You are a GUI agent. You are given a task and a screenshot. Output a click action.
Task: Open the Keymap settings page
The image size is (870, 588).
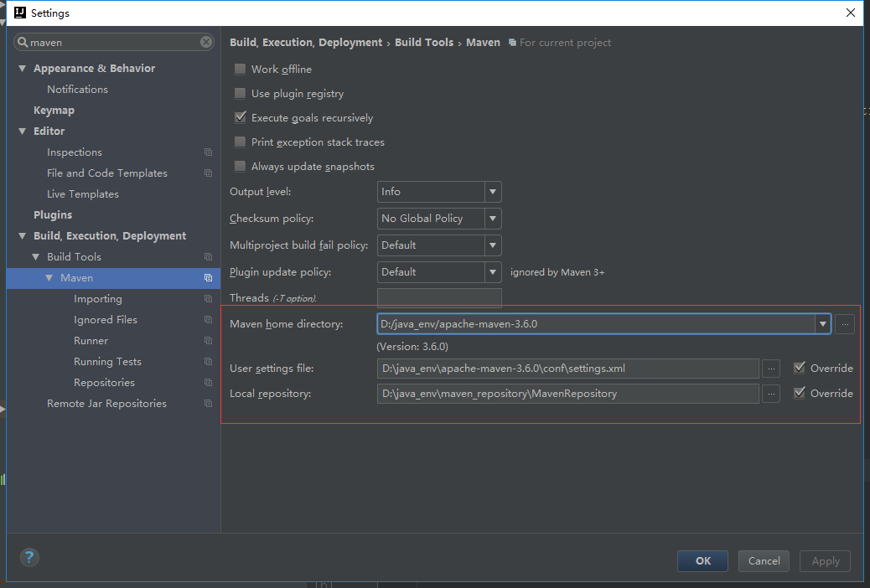tap(54, 111)
